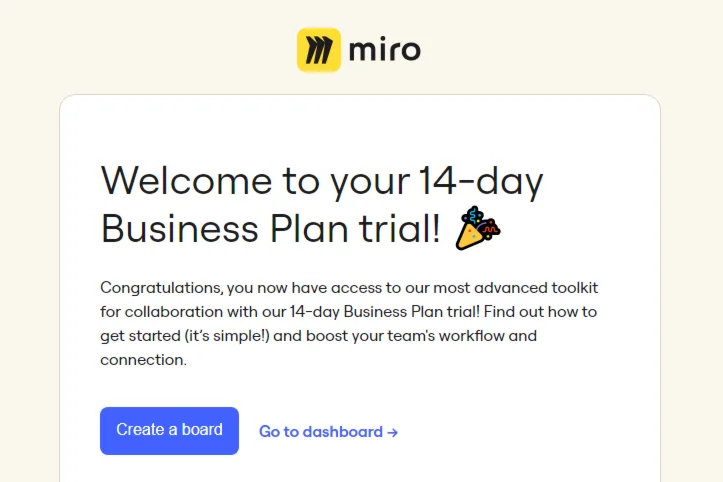Click the party popper emoji
723x482 pixels.
point(477,229)
